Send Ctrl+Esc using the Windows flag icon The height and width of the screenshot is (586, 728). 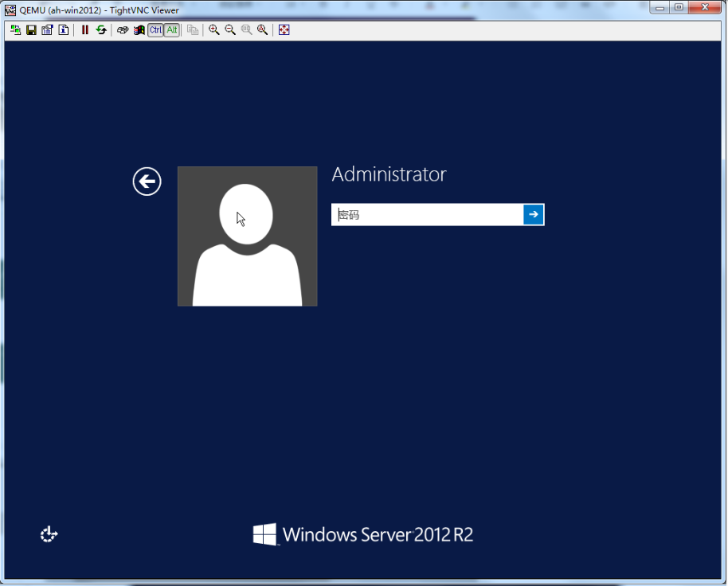139,30
